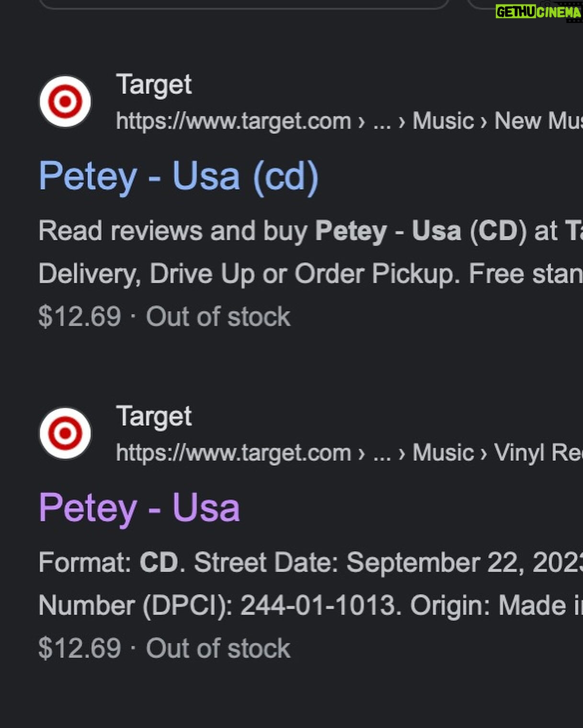Click the Target bullseye icon in second result
The width and height of the screenshot is (583, 728).
click(65, 434)
